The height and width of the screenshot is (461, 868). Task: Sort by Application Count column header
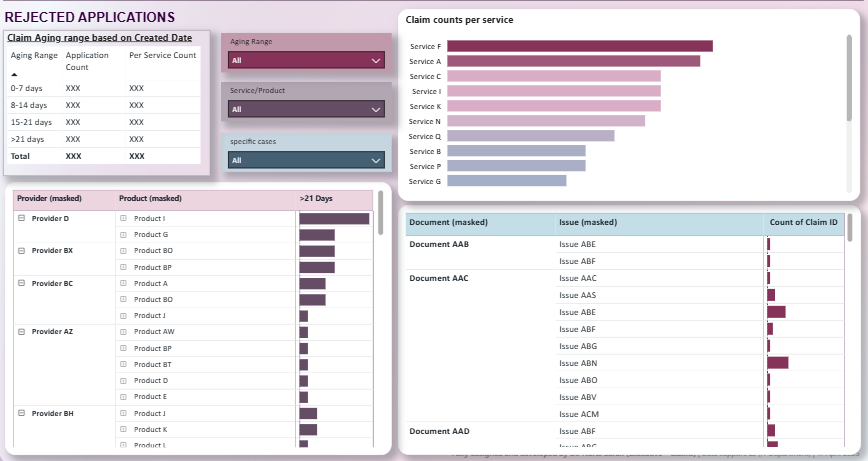click(87, 61)
